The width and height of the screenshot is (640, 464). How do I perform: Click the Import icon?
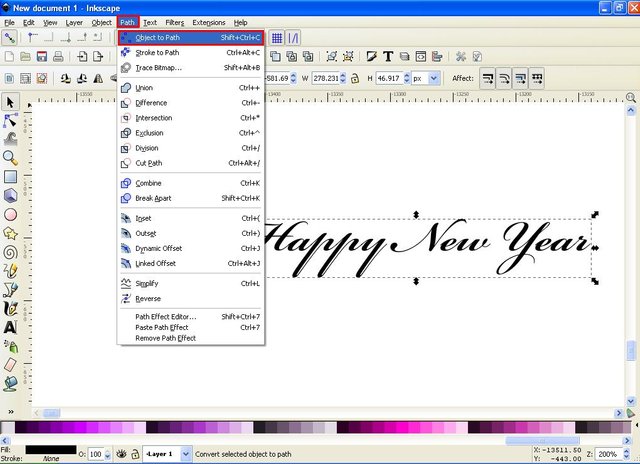click(82, 57)
